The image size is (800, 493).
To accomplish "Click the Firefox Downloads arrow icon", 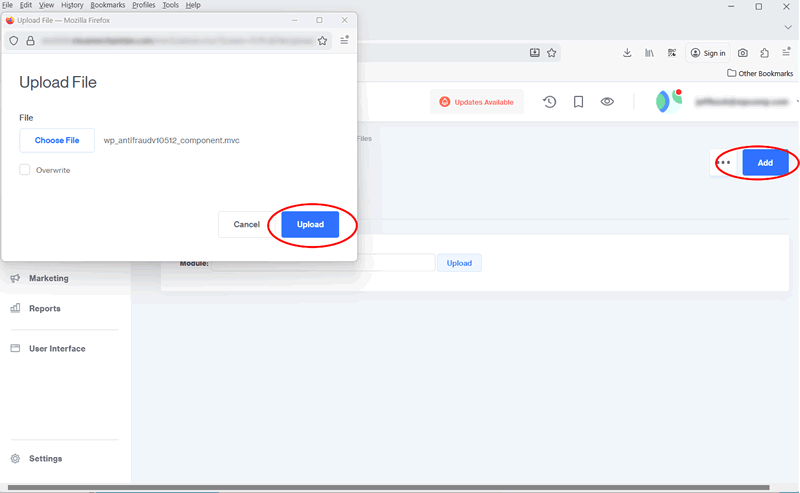I will pos(627,53).
